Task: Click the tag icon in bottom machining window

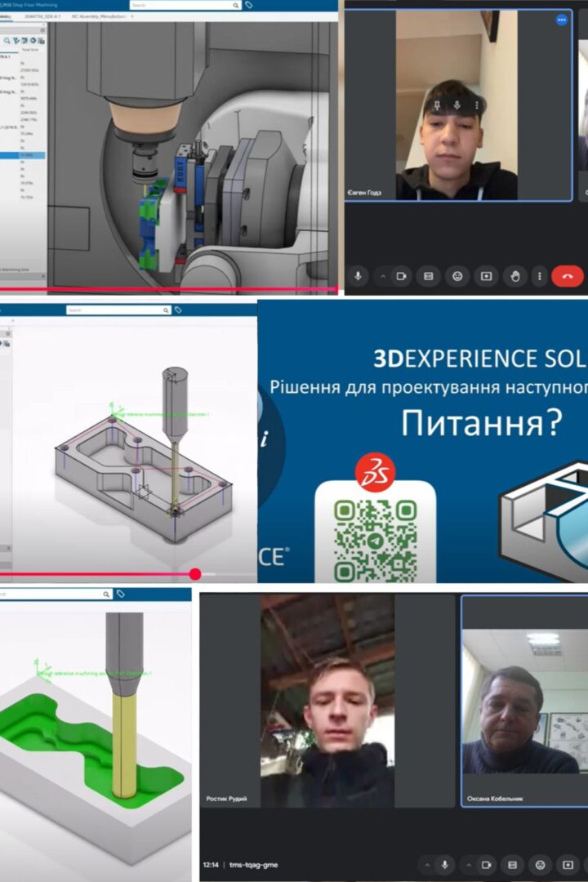Action: point(120,594)
